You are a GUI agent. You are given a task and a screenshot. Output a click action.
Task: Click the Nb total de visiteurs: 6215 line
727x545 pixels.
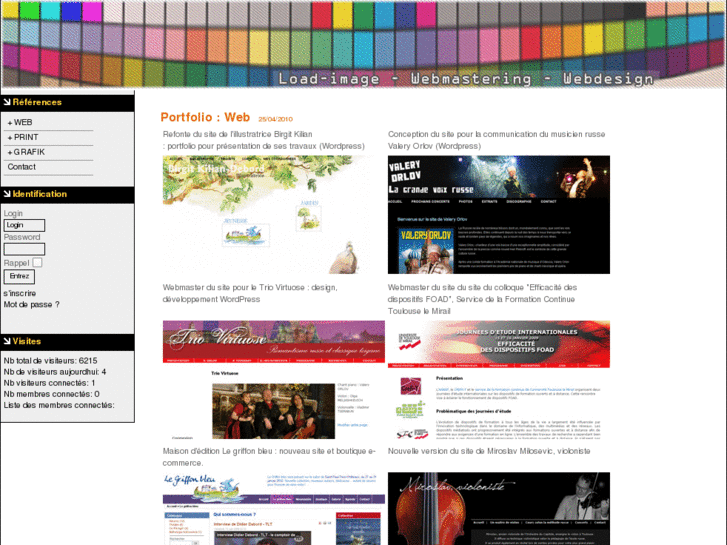pos(51,361)
